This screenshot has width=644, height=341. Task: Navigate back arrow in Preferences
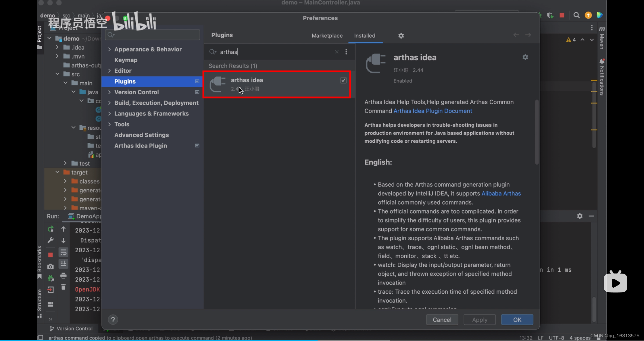point(516,35)
